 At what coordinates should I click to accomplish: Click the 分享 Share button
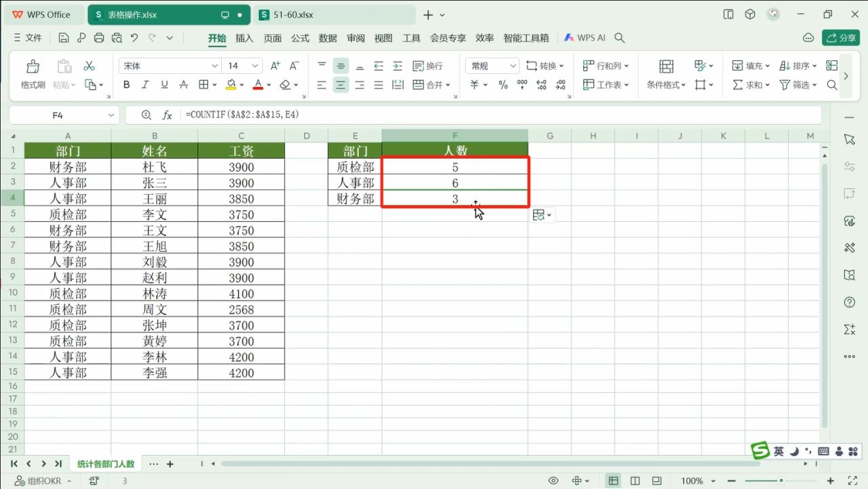[841, 38]
